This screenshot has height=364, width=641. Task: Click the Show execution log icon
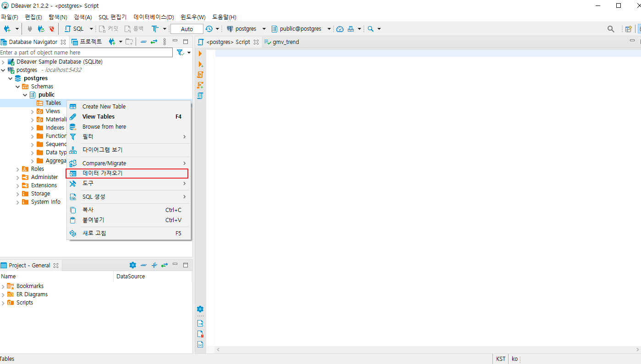tap(200, 334)
